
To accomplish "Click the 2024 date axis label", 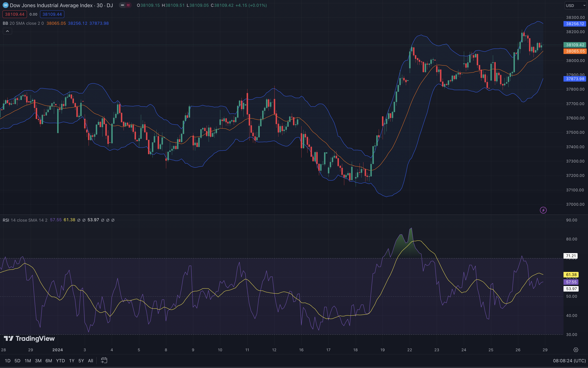I will click(58, 350).
